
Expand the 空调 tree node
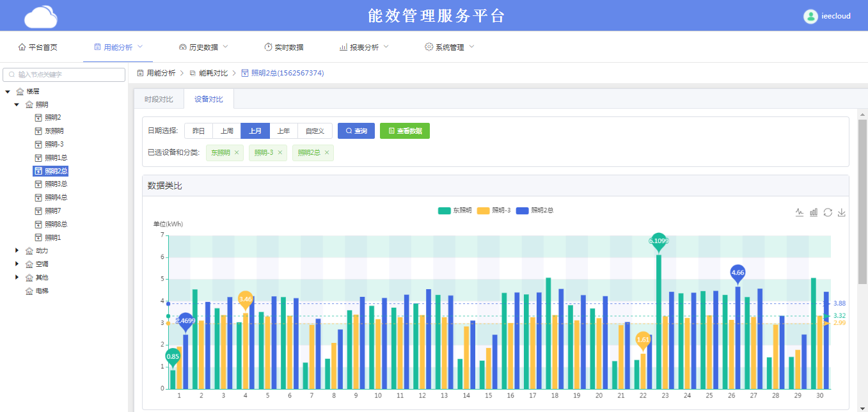click(x=17, y=264)
